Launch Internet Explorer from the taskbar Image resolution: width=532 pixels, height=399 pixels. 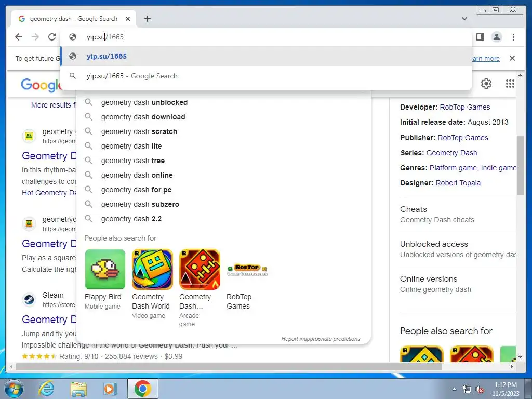click(x=46, y=389)
